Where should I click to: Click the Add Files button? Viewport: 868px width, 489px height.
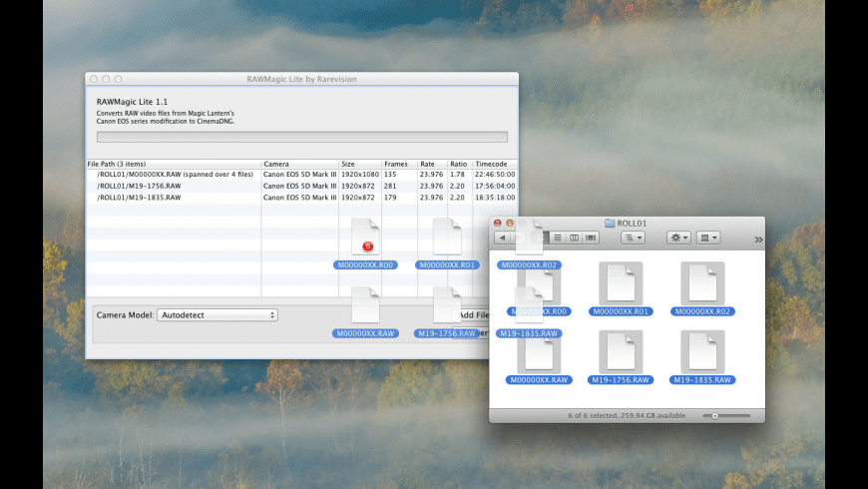(477, 314)
